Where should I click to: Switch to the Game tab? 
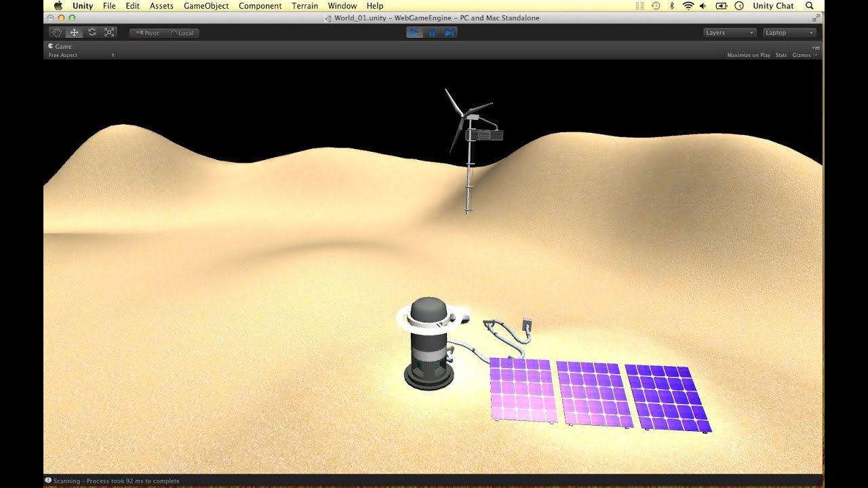(60, 47)
